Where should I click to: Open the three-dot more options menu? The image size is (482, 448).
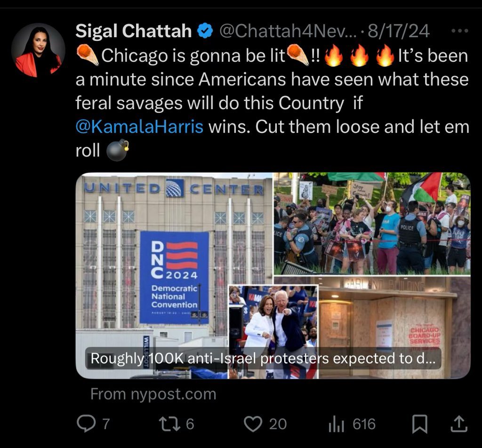pos(459,31)
